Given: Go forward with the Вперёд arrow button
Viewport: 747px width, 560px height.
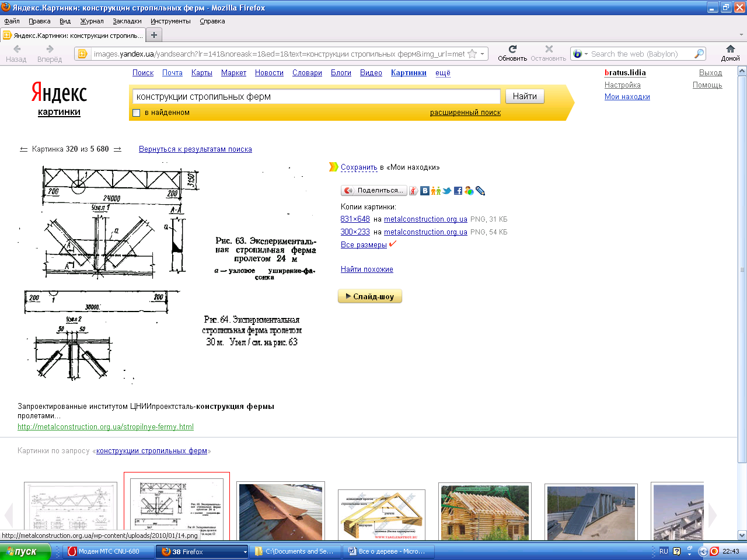Looking at the screenshot, I should 50,54.
